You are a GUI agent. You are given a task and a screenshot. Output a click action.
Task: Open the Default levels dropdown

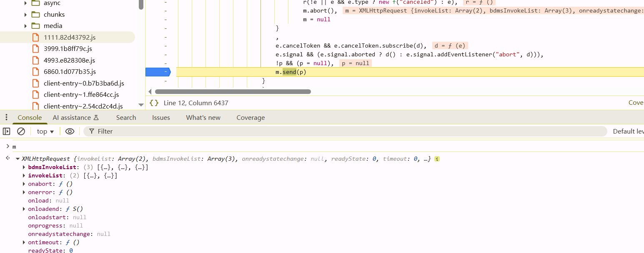pos(628,131)
